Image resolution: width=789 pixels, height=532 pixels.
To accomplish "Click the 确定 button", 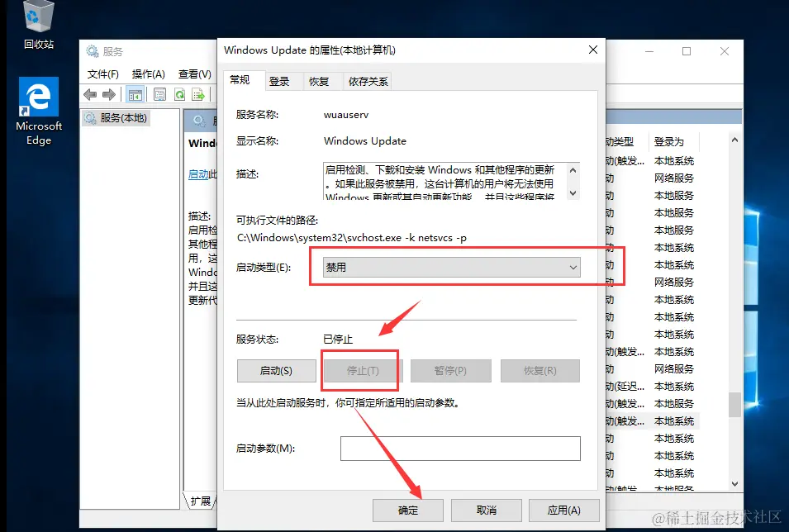I will 408,511.
